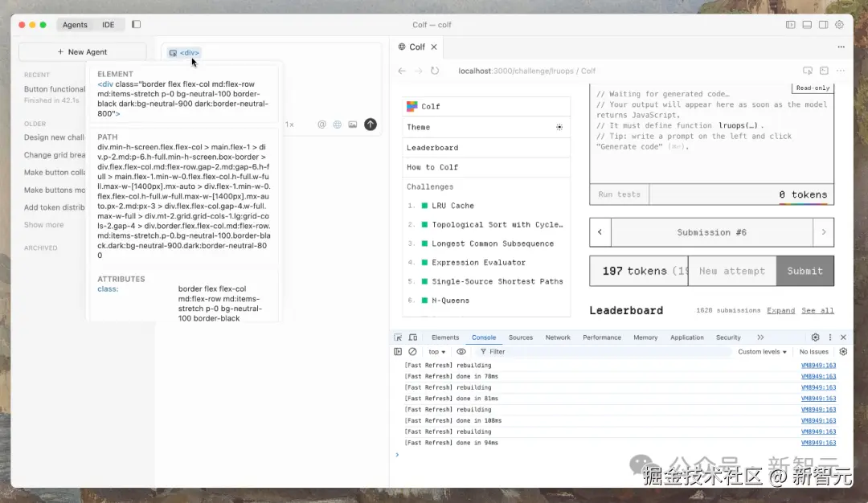Click the send arrow button in the prompt box
The image size is (868, 503).
tap(371, 125)
